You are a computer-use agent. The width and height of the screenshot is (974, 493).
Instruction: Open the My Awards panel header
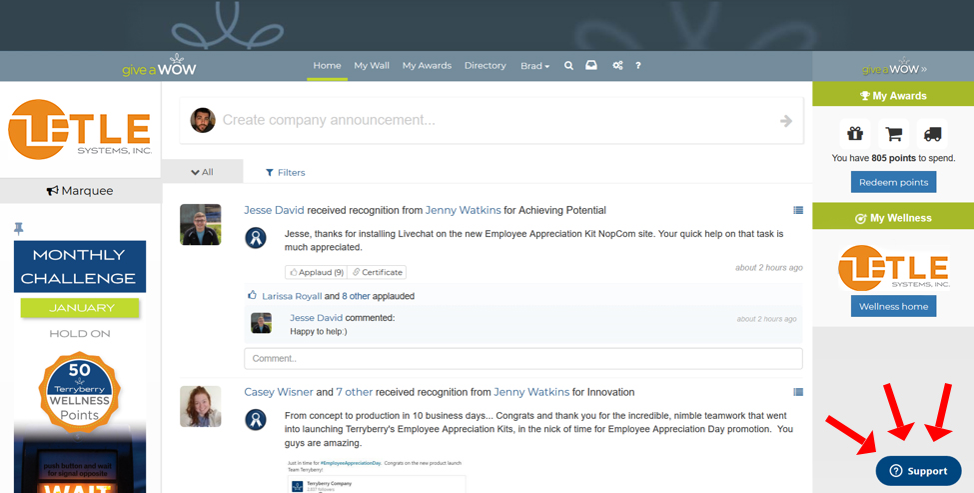click(893, 95)
